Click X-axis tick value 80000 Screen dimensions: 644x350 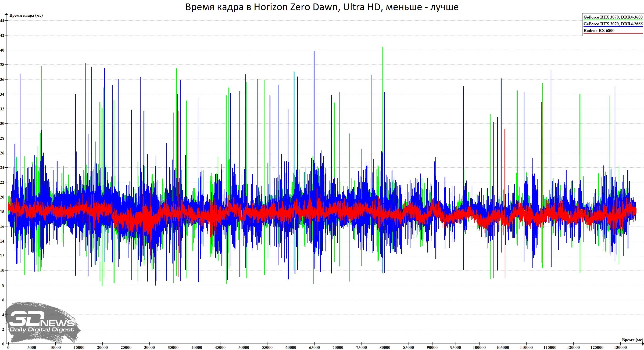click(x=385, y=348)
